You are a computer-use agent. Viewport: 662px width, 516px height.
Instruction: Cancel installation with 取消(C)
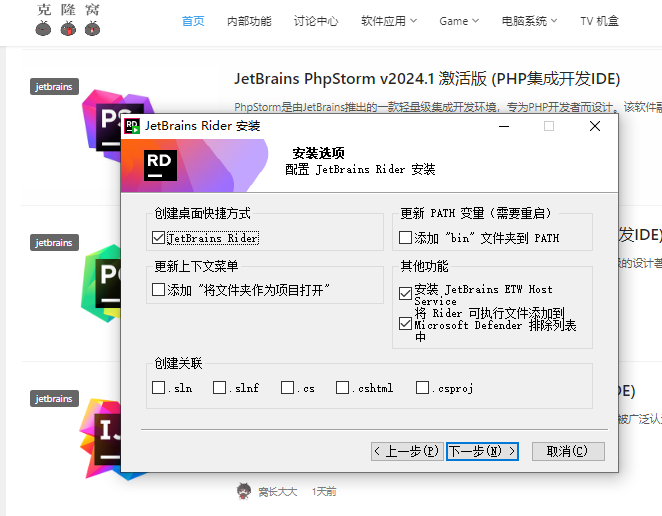click(568, 451)
